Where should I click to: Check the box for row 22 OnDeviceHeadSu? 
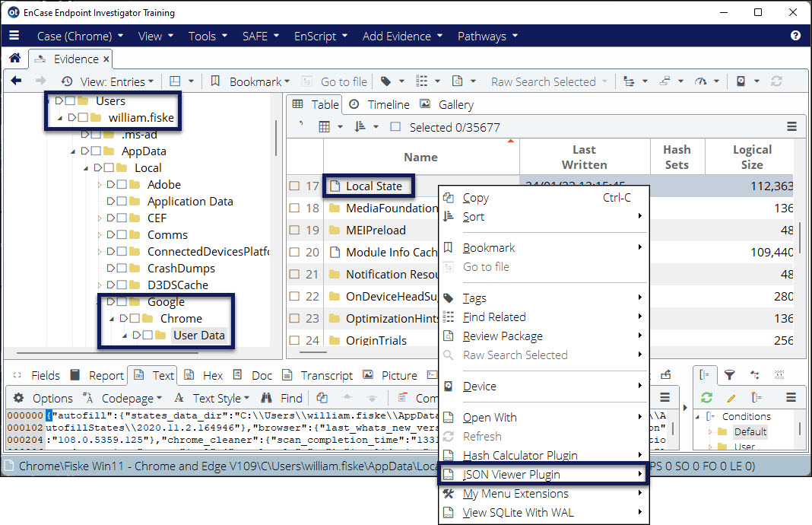[294, 296]
